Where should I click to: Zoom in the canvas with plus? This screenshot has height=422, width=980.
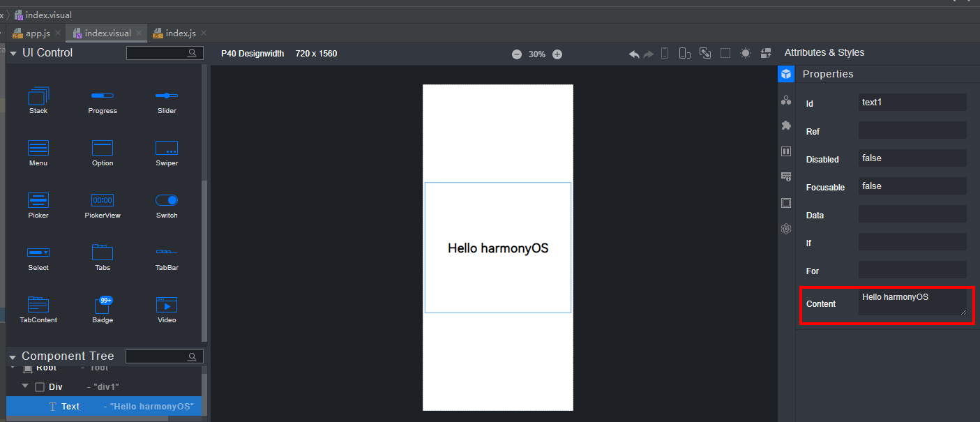[557, 54]
